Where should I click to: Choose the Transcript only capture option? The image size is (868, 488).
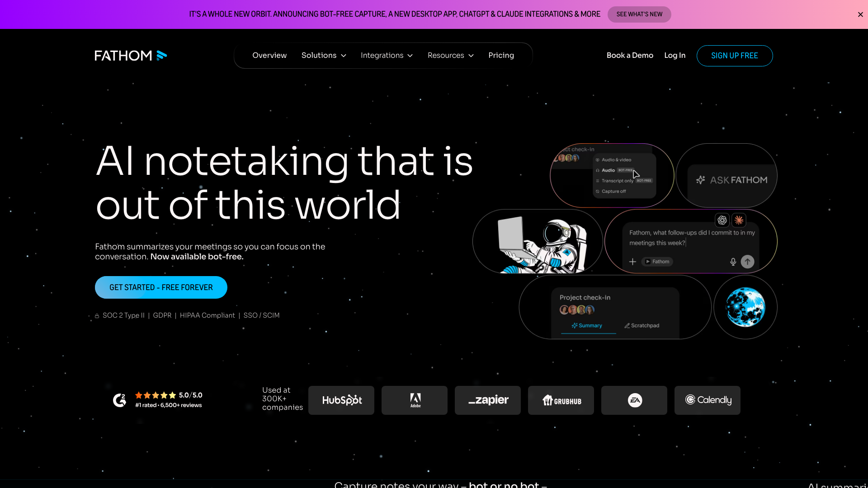click(x=624, y=181)
